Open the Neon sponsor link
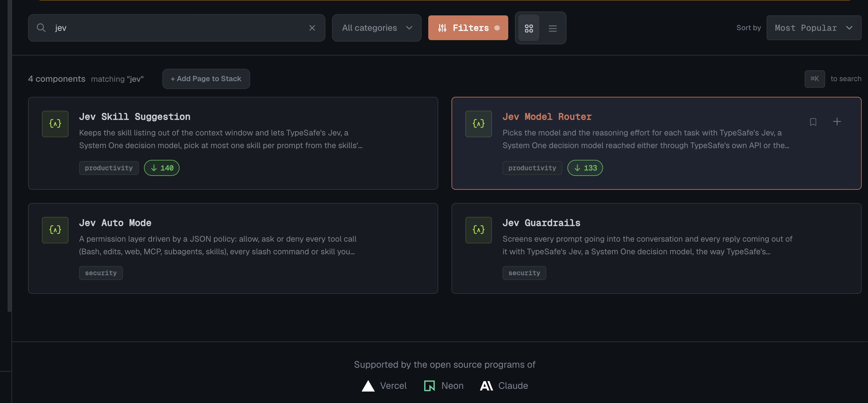The image size is (868, 403). click(443, 386)
